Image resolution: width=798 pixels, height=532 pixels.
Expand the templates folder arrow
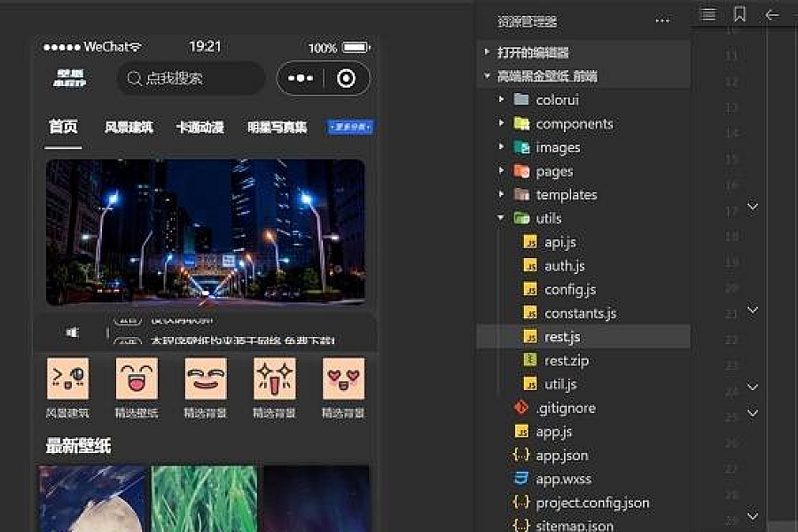point(501,194)
